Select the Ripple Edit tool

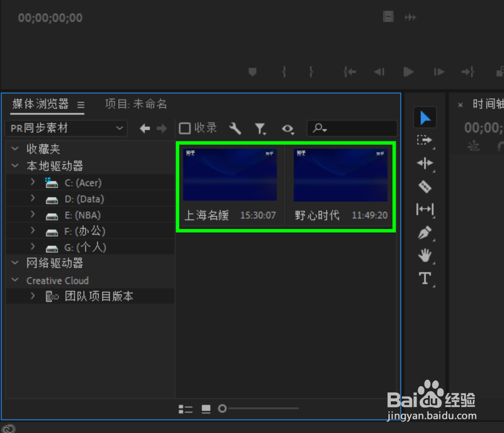[425, 163]
